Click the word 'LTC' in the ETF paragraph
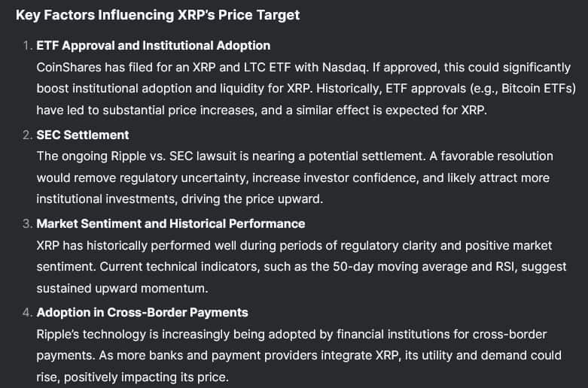The height and width of the screenshot is (388, 588). point(249,67)
